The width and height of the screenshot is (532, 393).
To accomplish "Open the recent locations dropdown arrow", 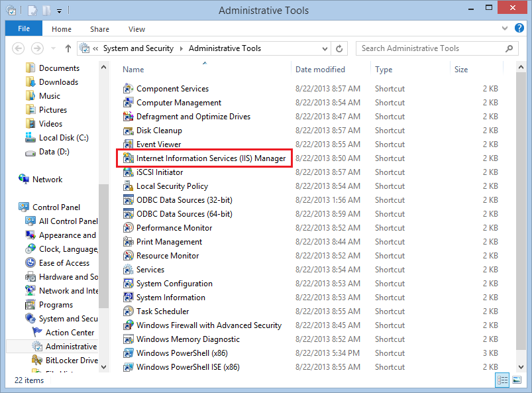I will (53, 48).
